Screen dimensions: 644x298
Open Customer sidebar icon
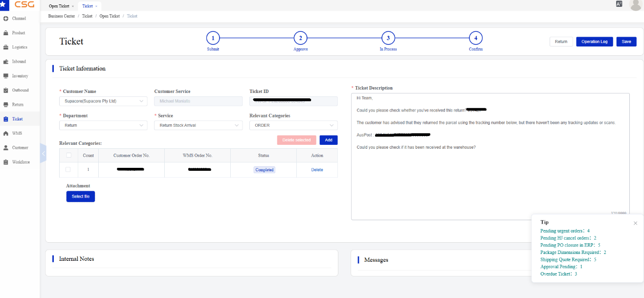(x=6, y=147)
